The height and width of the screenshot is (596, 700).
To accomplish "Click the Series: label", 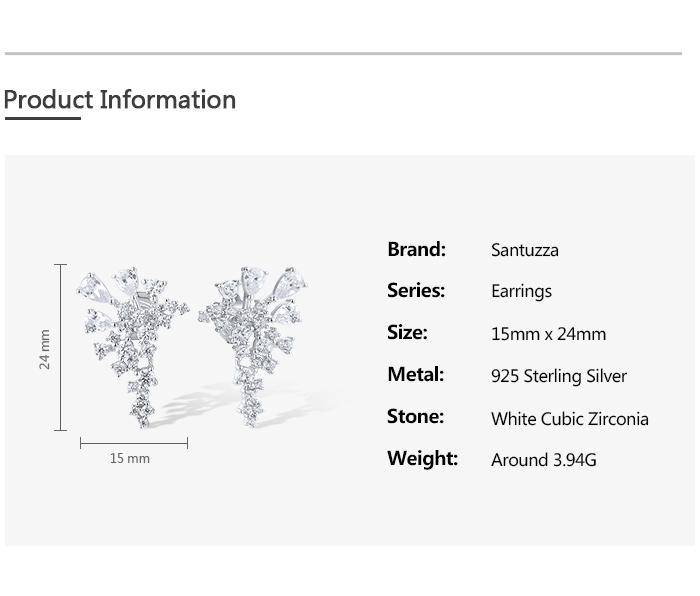I will (x=416, y=291).
